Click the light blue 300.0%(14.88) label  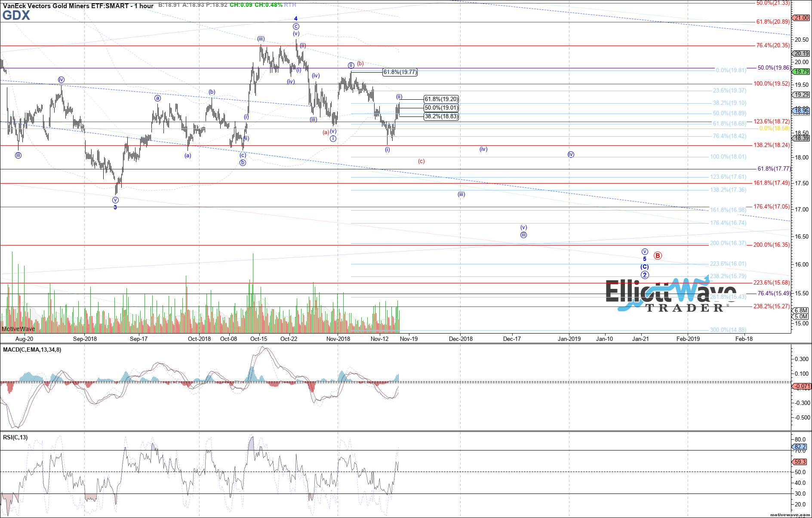click(728, 330)
